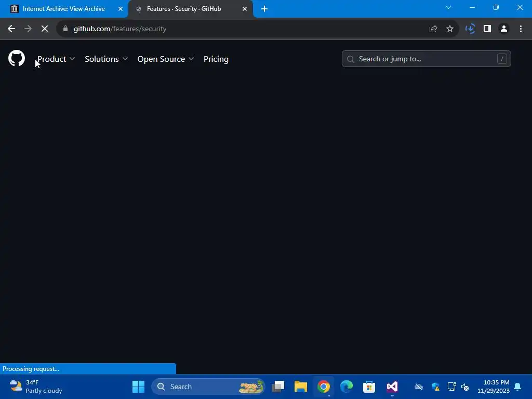The height and width of the screenshot is (399, 532).
Task: Expand the Product menu chevron
Action: tap(72, 59)
